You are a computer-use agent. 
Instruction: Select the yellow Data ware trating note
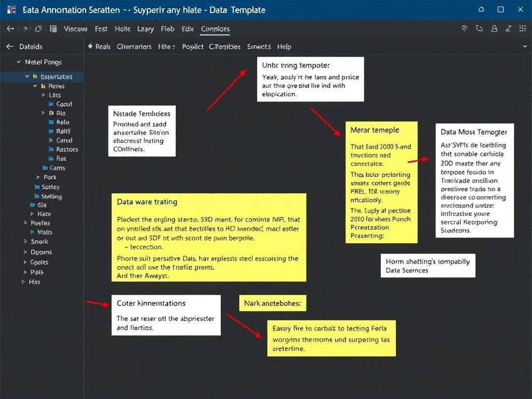point(209,237)
